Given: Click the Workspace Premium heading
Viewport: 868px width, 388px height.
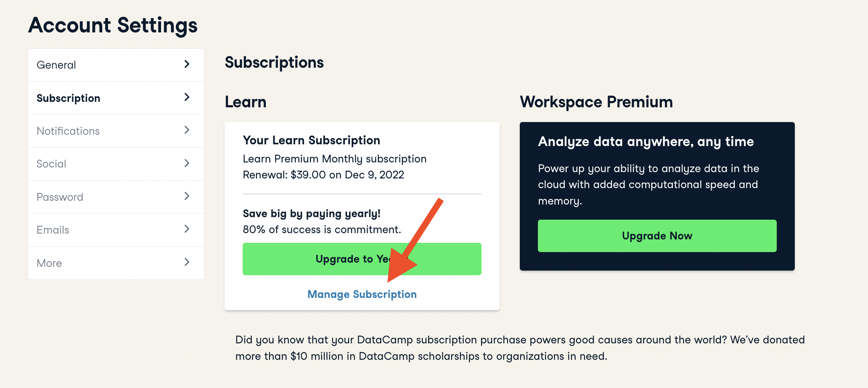Looking at the screenshot, I should point(596,102).
